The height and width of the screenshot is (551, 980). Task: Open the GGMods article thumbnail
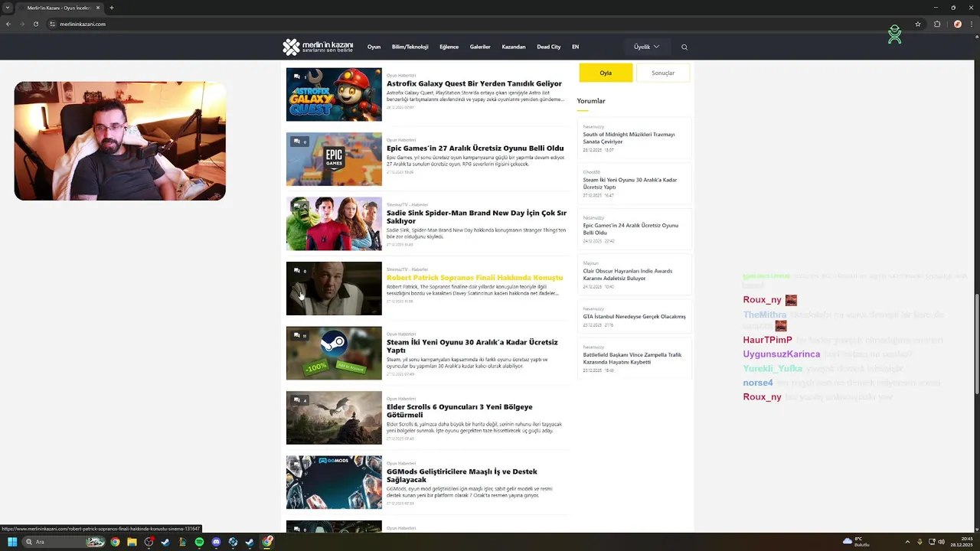click(334, 482)
